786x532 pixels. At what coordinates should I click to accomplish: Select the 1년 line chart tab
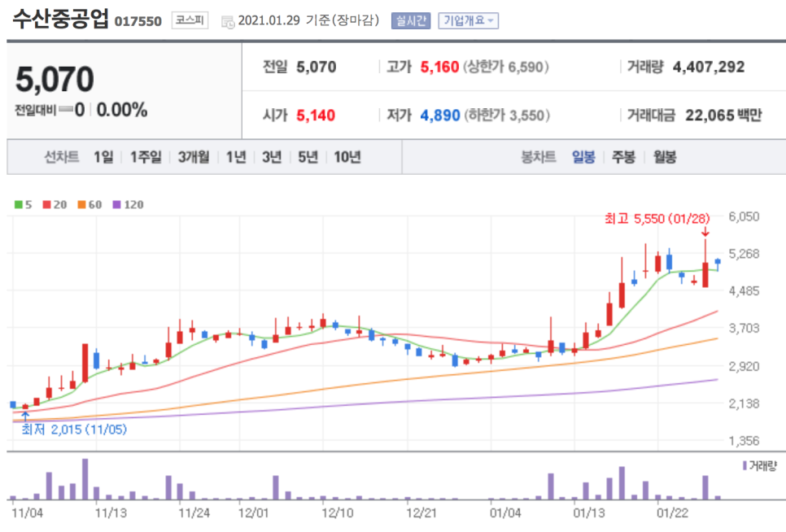(x=236, y=157)
